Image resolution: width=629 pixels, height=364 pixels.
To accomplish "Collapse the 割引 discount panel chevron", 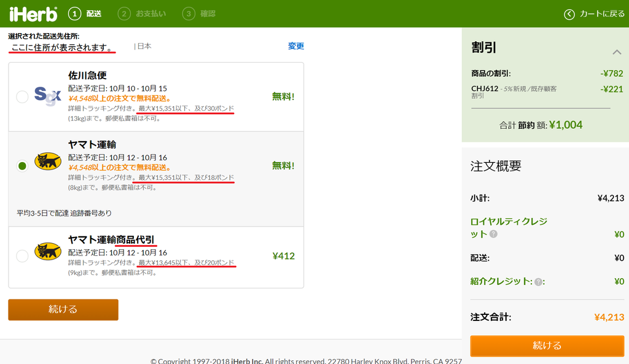I will 617,52.
